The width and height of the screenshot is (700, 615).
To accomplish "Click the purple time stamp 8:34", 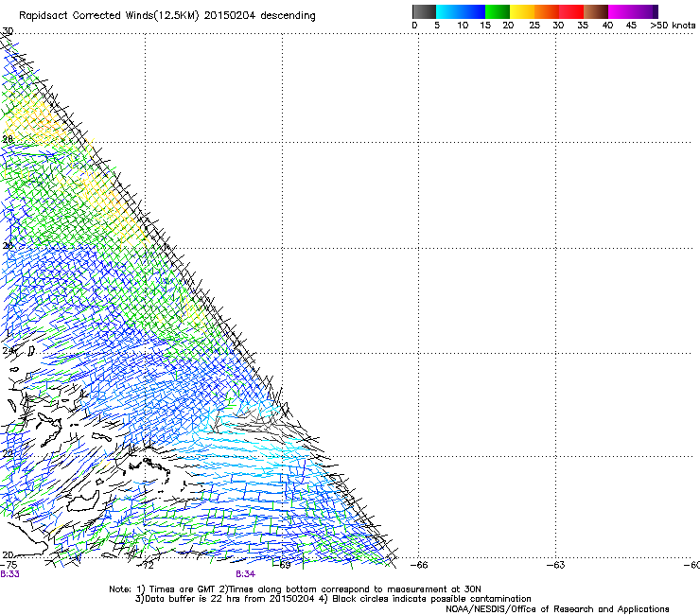I will [x=246, y=574].
